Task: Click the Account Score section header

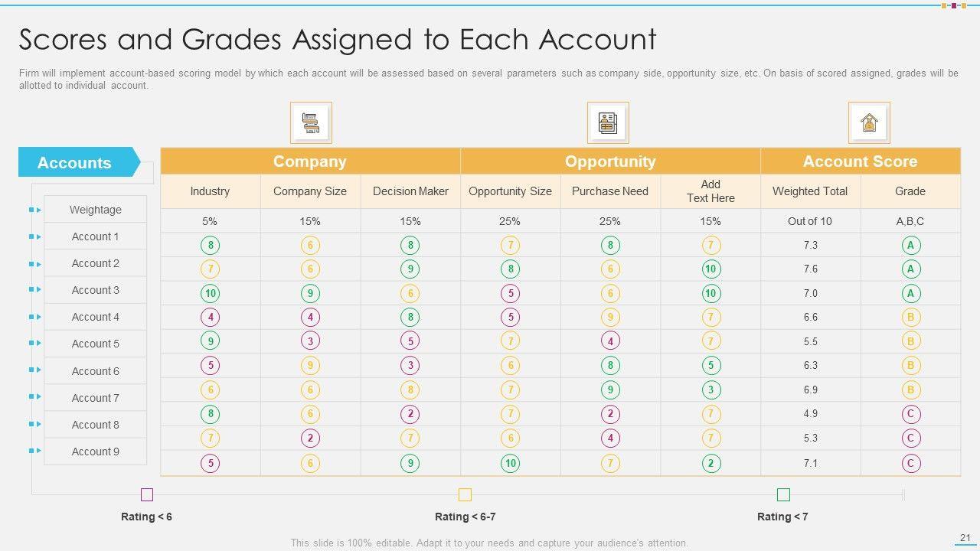Action: (x=860, y=161)
